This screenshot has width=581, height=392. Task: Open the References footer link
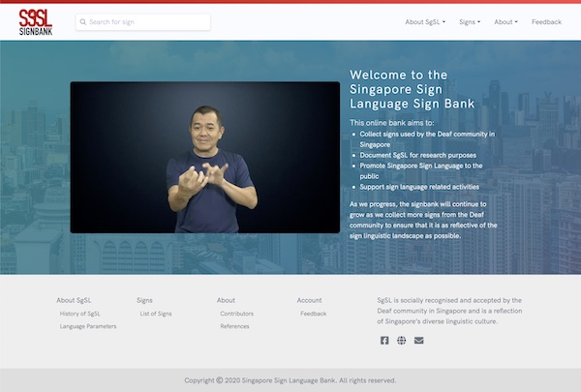click(x=234, y=326)
